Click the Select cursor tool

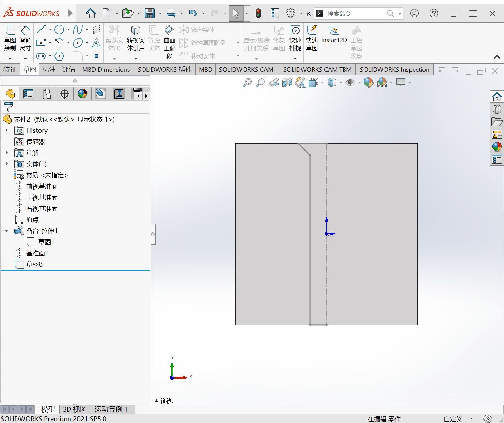[236, 14]
